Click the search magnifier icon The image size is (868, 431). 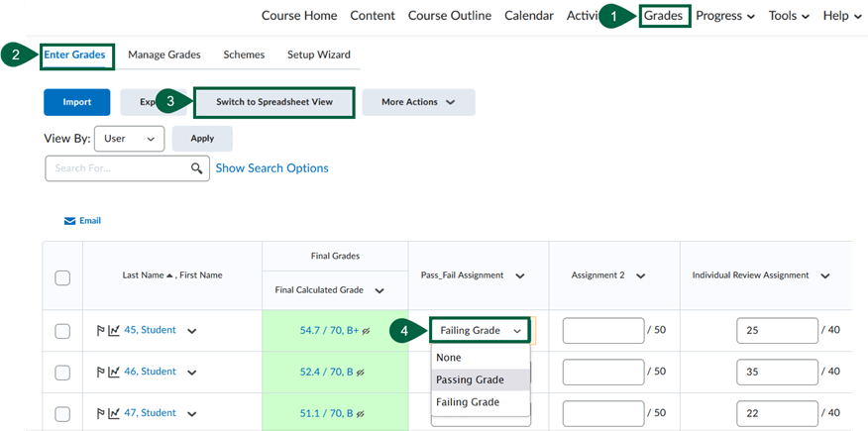point(197,168)
